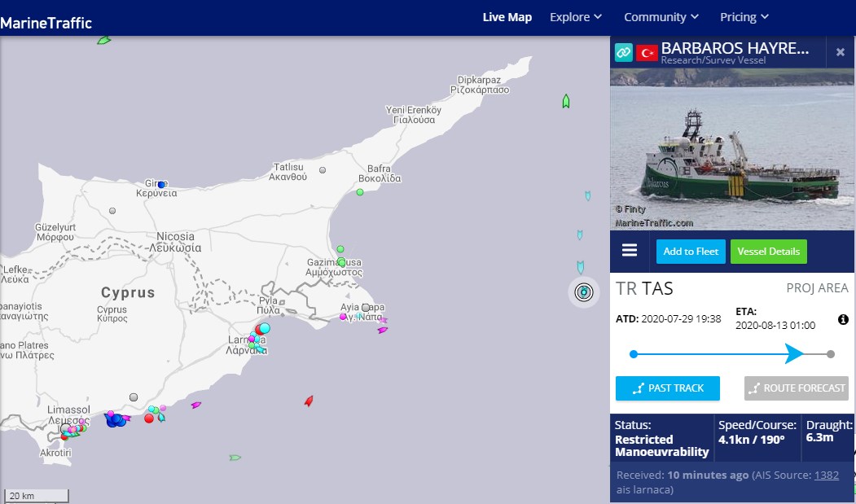This screenshot has width=856, height=504.
Task: Open Vessel Details
Action: (769, 252)
